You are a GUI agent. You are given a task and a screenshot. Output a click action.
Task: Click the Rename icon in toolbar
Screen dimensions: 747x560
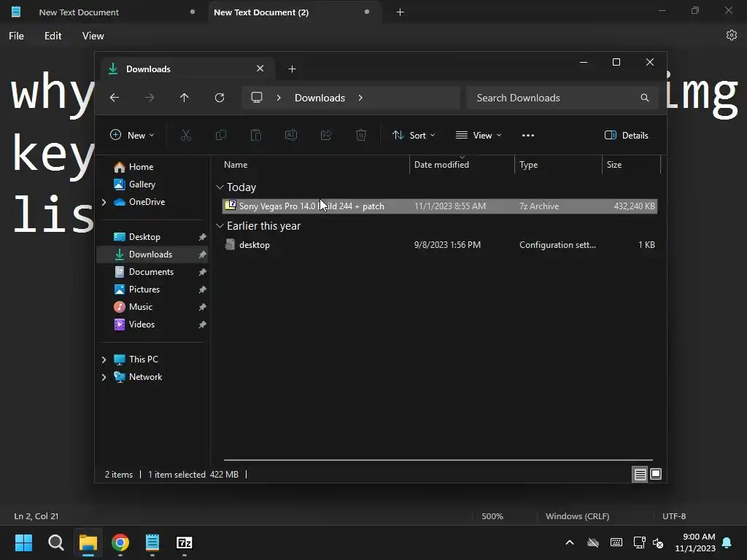pyautogui.click(x=291, y=135)
